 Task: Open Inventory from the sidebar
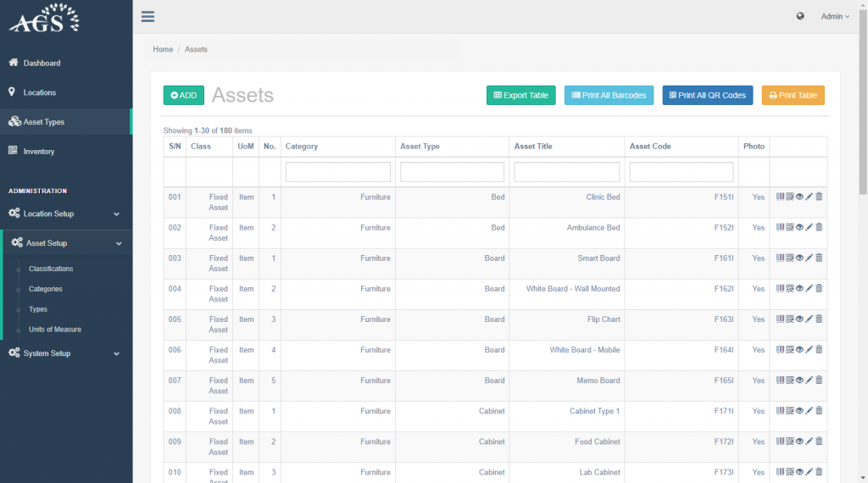tap(39, 152)
